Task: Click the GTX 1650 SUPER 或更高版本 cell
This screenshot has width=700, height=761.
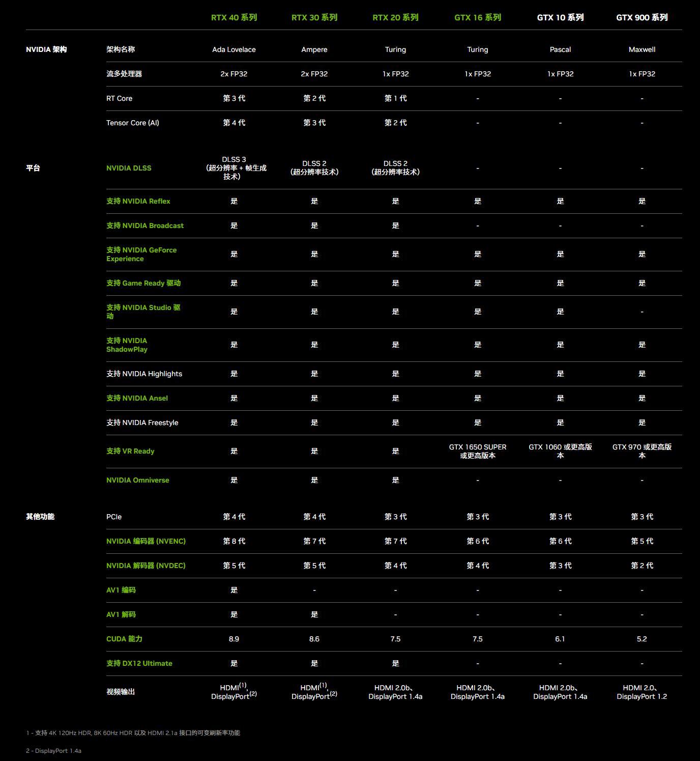Action: coord(478,451)
